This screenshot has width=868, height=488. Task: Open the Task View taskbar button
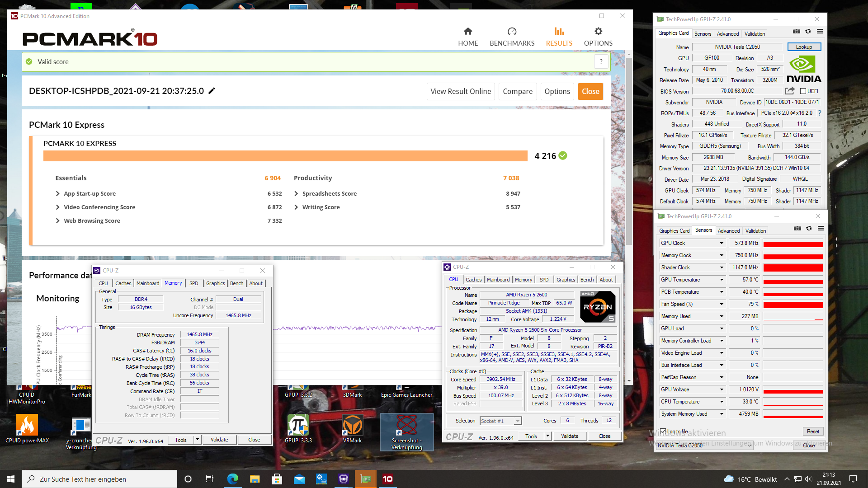coord(209,479)
